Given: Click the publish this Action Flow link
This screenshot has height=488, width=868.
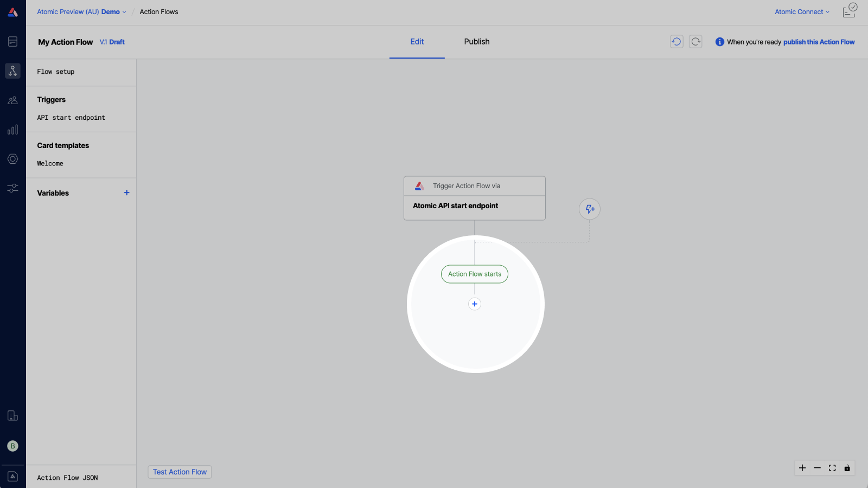Looking at the screenshot, I should tap(819, 42).
